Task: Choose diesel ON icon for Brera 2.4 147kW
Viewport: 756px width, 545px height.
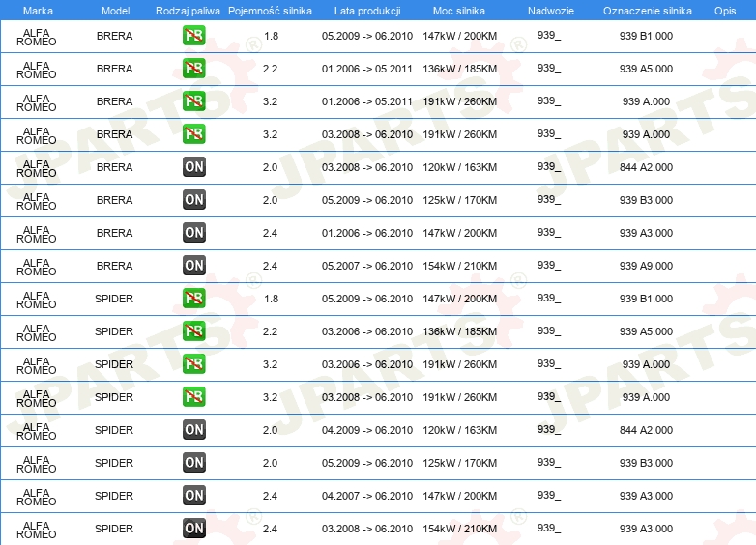Action: click(x=193, y=232)
